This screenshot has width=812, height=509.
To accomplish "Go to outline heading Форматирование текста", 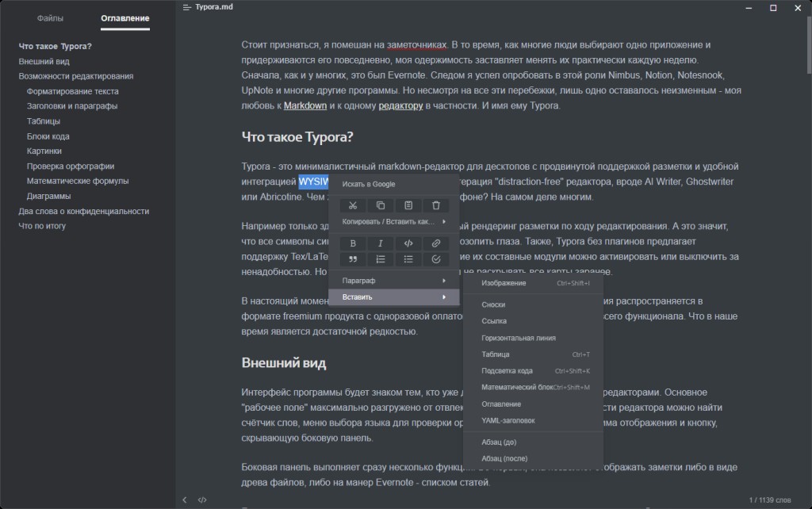I will click(72, 91).
